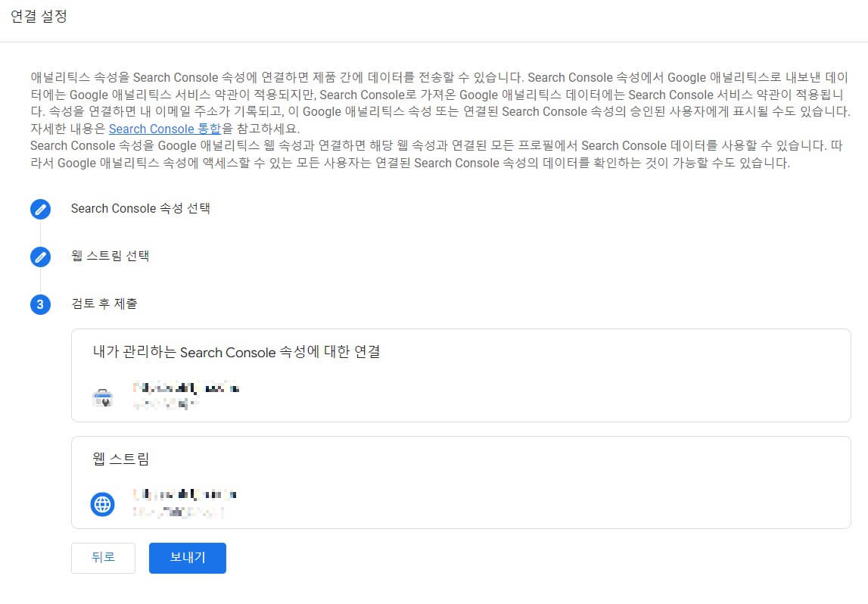Click the blue edit icon for the second step

tap(40, 257)
